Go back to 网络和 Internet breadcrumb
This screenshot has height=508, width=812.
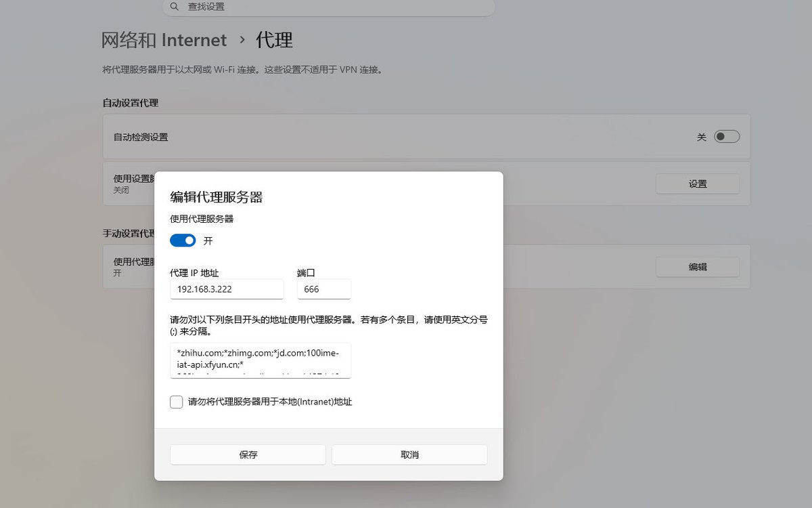(x=164, y=40)
